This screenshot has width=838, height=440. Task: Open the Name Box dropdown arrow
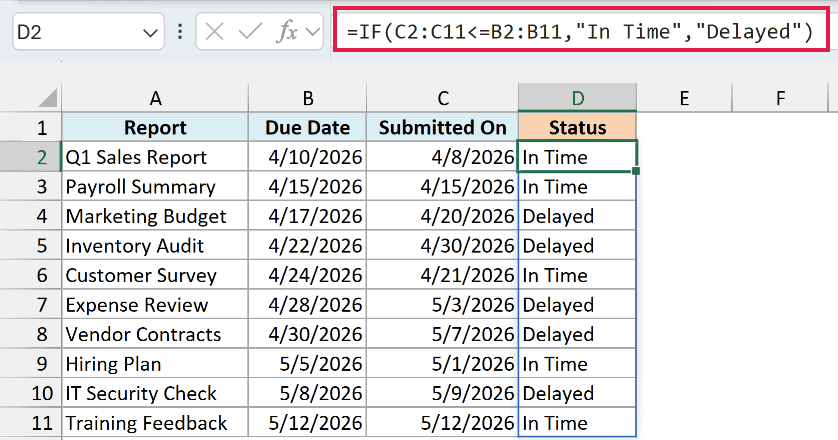tap(150, 33)
